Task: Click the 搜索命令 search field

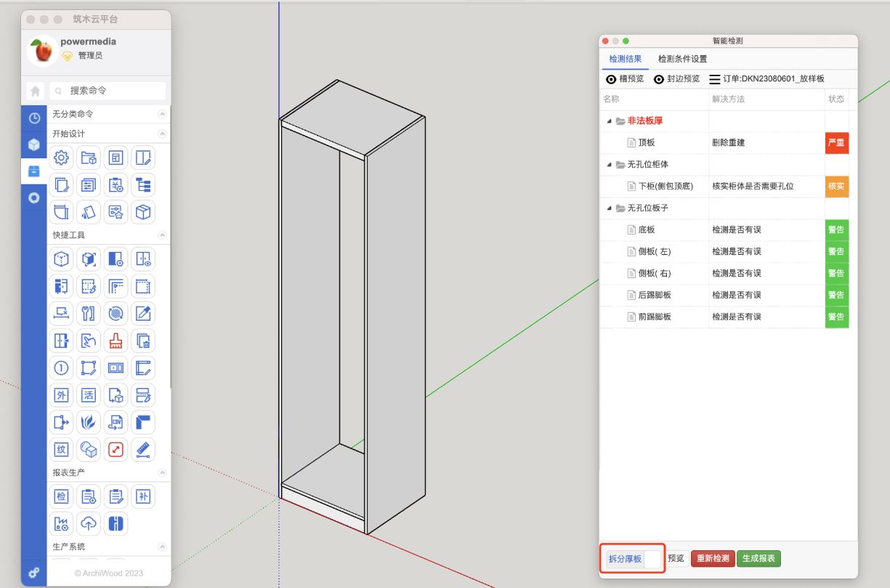Action: [109, 91]
